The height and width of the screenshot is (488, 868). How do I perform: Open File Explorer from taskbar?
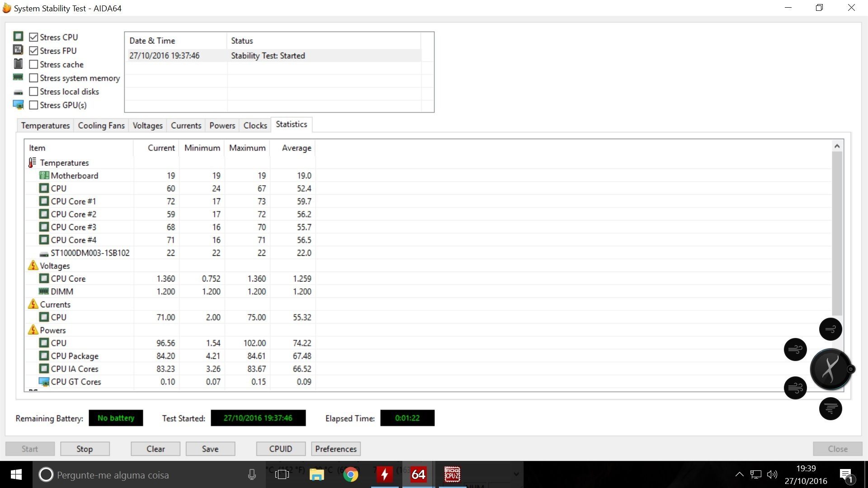pos(316,474)
